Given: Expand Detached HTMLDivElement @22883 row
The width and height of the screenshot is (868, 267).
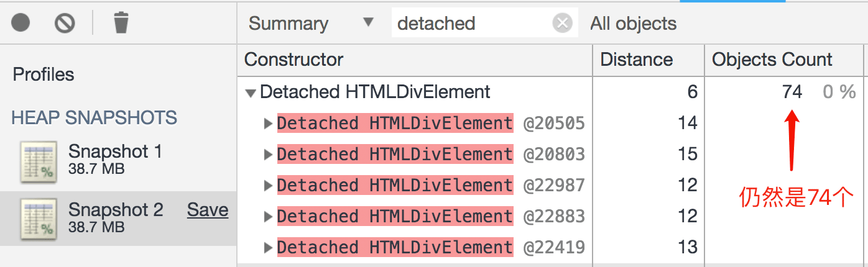Looking at the screenshot, I should pyautogui.click(x=268, y=216).
